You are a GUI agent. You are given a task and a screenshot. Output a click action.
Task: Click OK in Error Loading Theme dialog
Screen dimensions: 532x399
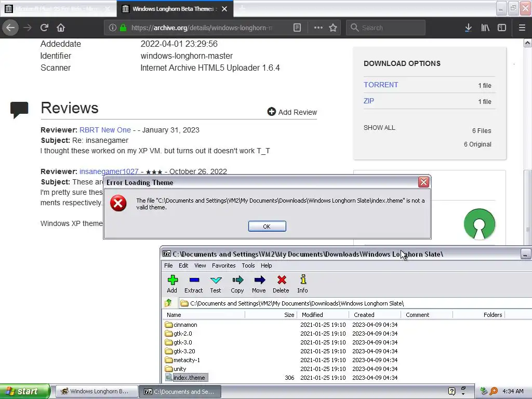tap(267, 227)
